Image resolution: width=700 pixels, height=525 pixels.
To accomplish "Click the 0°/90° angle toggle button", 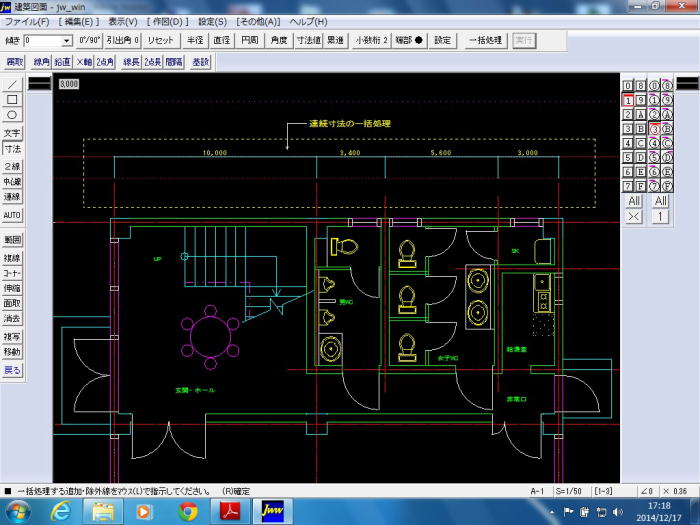I will pos(89,41).
